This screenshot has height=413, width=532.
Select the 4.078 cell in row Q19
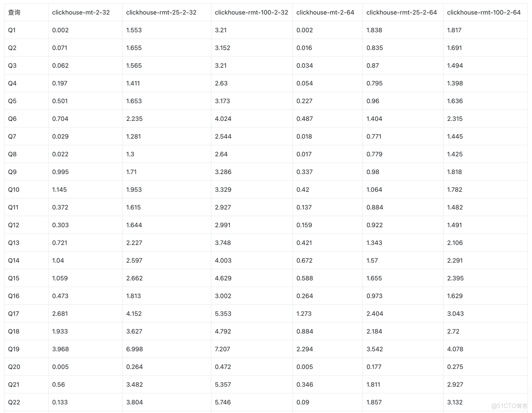tap(455, 349)
